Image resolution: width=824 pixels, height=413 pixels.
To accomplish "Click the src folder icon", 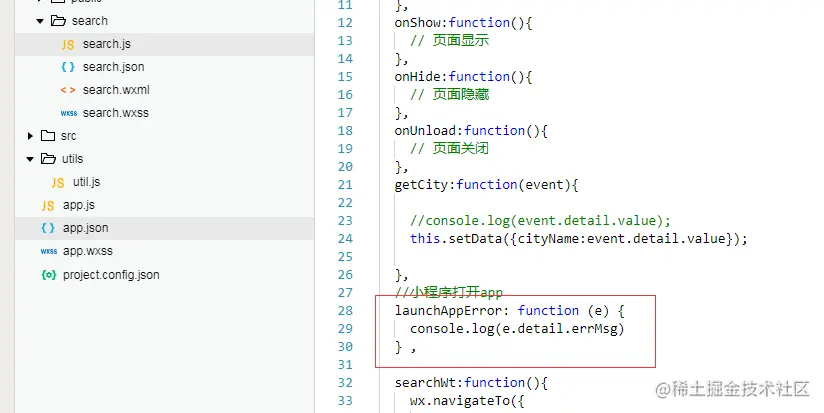I will [48, 136].
